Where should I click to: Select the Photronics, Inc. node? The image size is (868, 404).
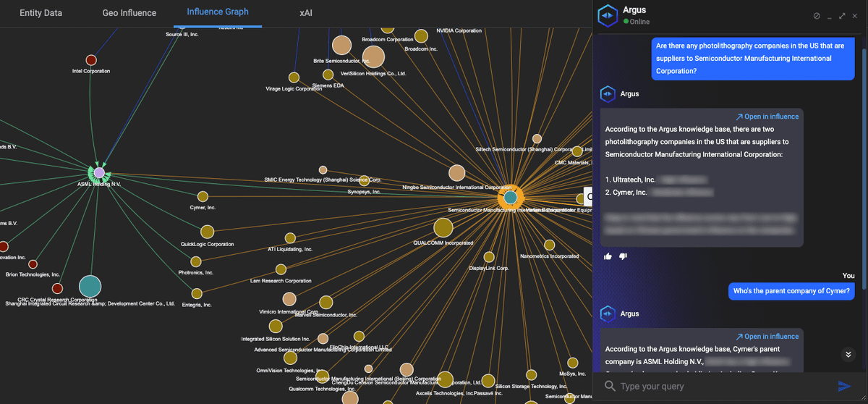tap(196, 261)
